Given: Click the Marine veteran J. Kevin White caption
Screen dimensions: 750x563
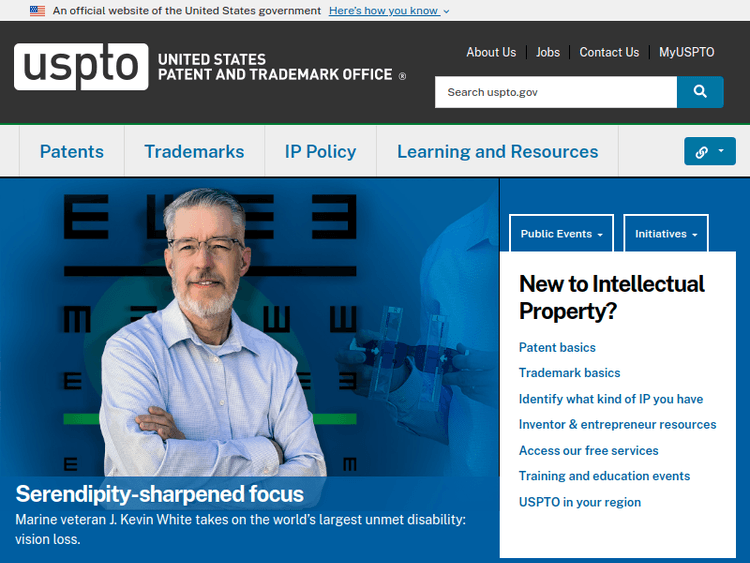Looking at the screenshot, I should (241, 529).
